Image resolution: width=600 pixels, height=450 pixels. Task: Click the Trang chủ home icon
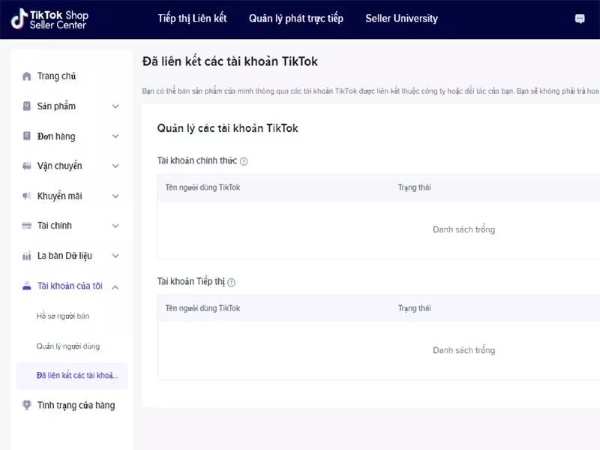(x=27, y=77)
